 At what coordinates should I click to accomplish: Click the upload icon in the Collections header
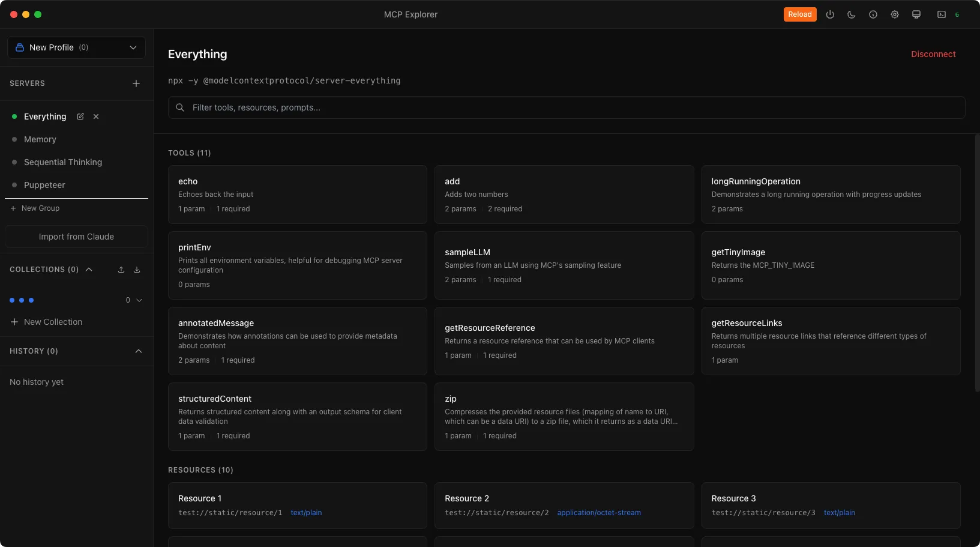pos(121,270)
